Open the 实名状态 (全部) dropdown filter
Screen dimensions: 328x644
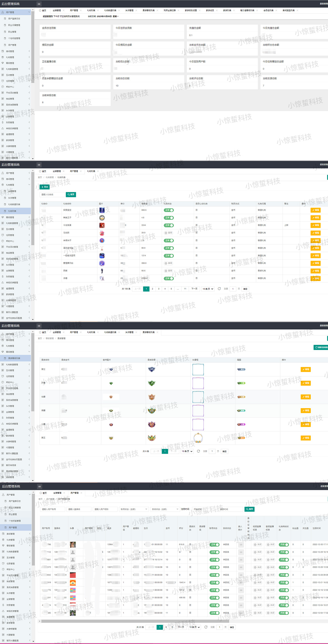point(165,509)
